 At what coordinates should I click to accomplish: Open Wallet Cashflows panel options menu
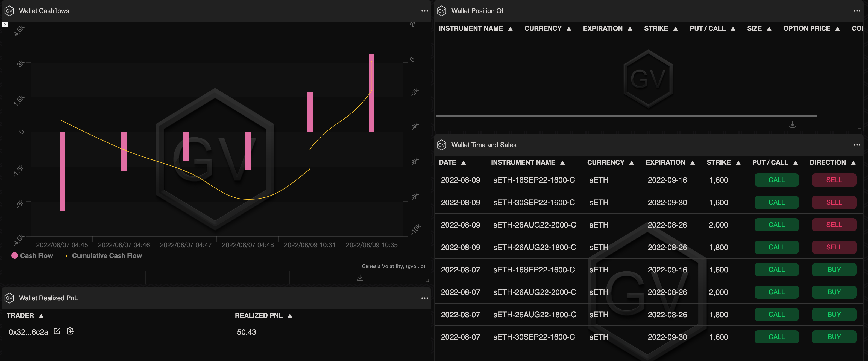(x=424, y=11)
